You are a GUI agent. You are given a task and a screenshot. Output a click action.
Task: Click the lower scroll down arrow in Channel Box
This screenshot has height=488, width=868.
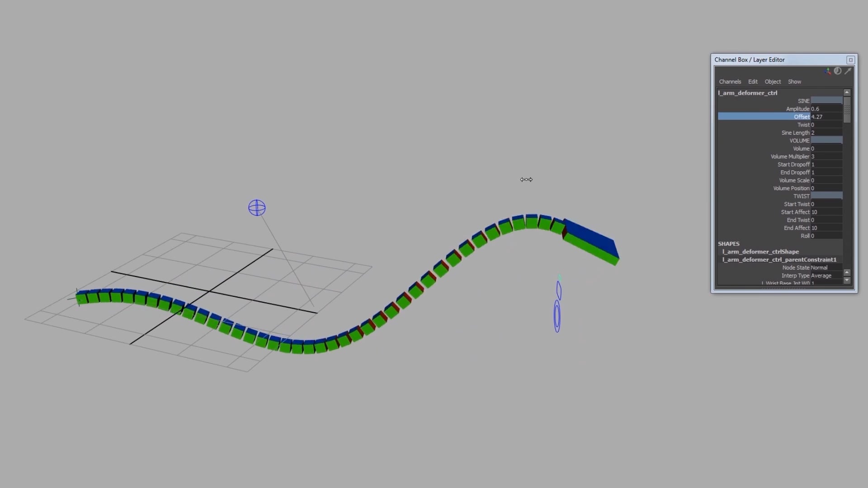pos(847,281)
